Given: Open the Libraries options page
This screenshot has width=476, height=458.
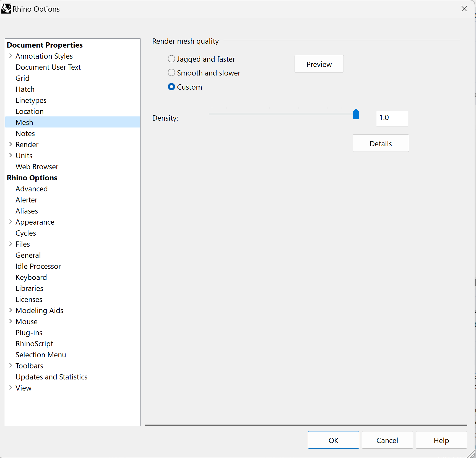Looking at the screenshot, I should [x=29, y=288].
